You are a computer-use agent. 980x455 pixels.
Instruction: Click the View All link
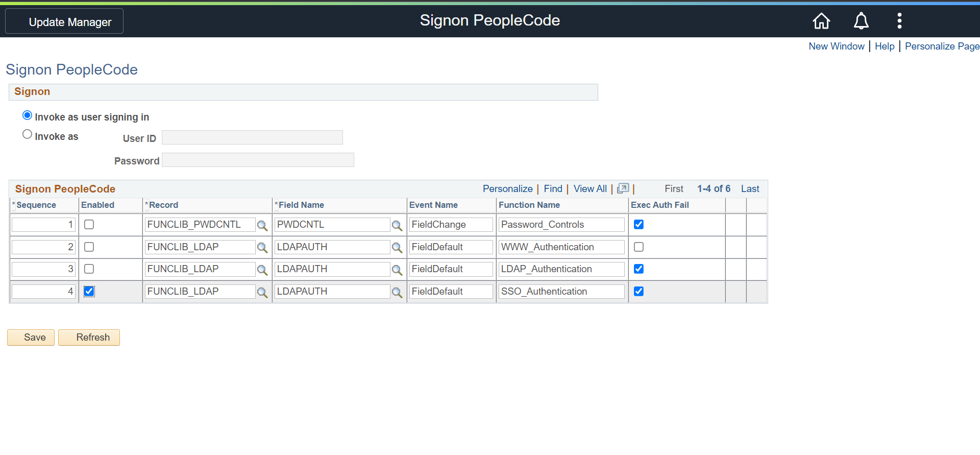tap(590, 189)
